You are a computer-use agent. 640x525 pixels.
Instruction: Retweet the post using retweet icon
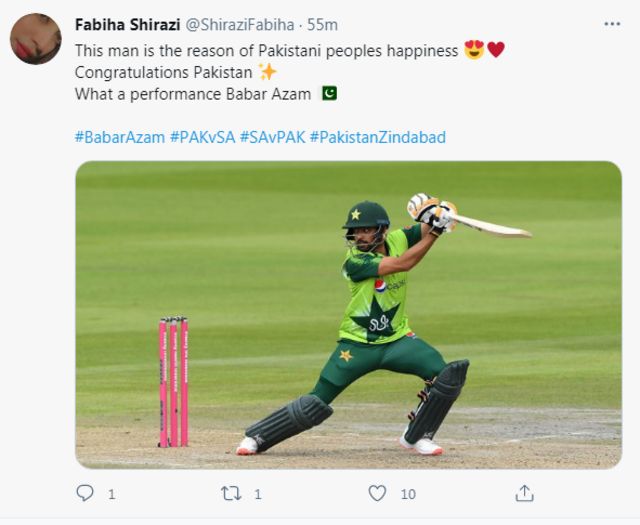pos(230,493)
